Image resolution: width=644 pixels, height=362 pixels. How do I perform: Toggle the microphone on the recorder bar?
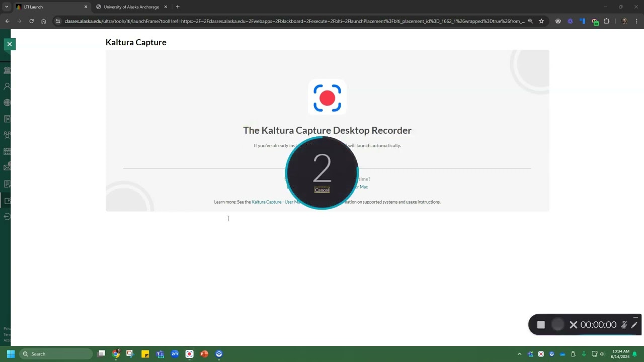624,325
